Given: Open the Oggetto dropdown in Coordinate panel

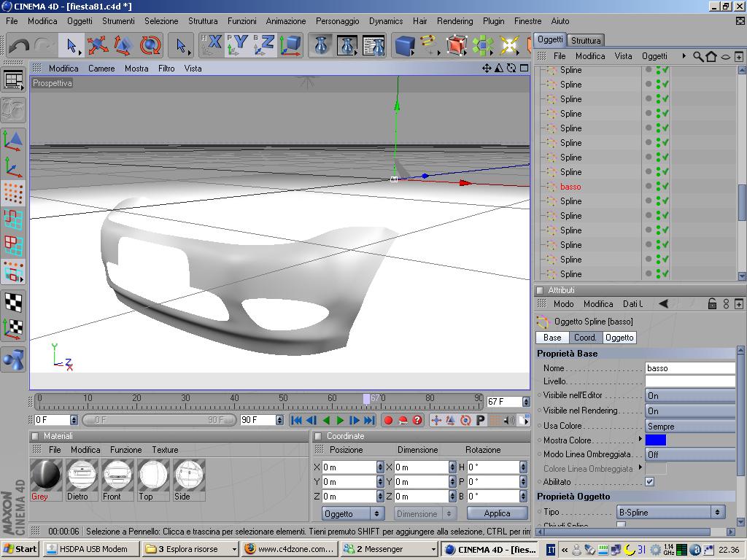Looking at the screenshot, I should pos(353,513).
